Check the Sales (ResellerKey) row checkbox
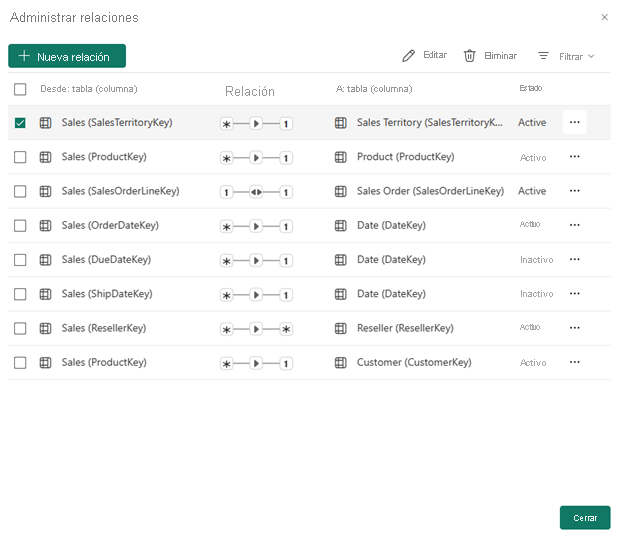The height and width of the screenshot is (540, 624). [x=20, y=328]
